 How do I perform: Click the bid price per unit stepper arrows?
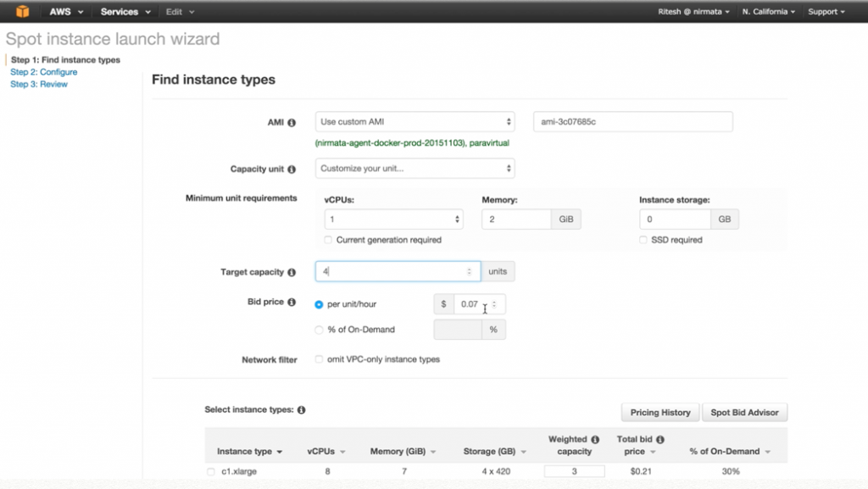494,304
